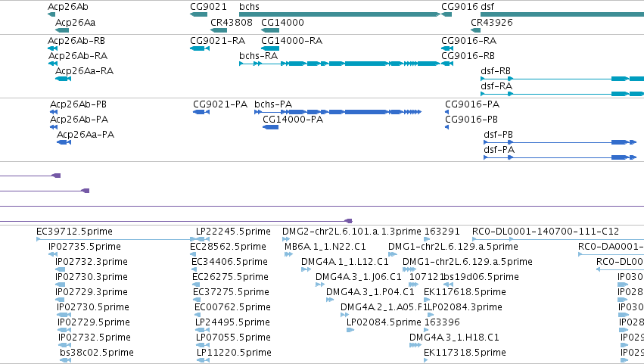The width and height of the screenshot is (644, 364).
Task: Click the MB6A.1_1.N22.C1 label
Action: [325, 247]
